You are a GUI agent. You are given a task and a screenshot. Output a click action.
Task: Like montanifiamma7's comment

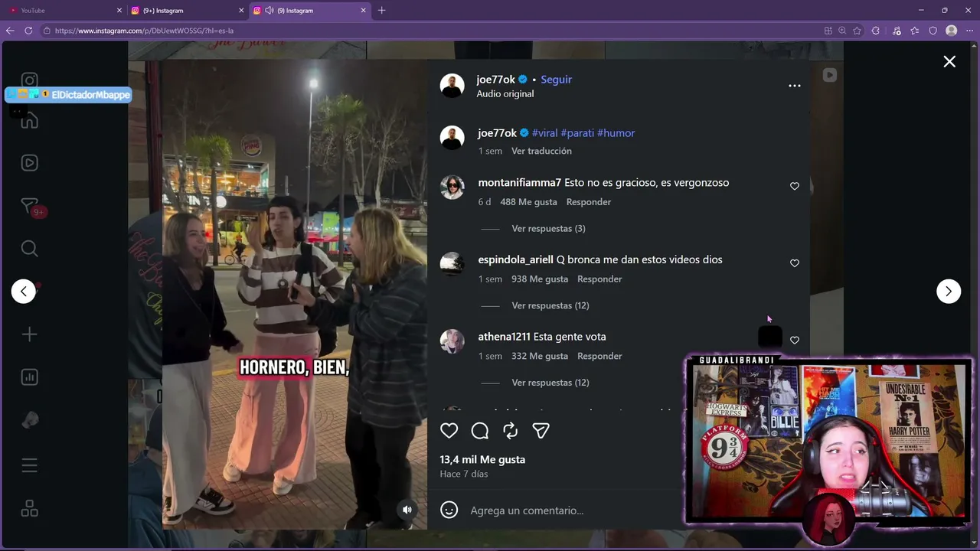point(795,186)
